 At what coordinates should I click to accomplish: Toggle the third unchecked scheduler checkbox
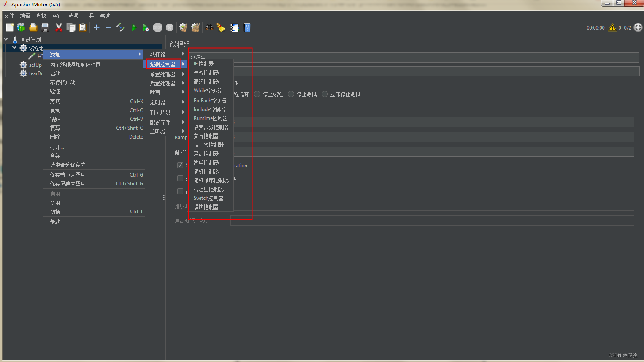(180, 191)
